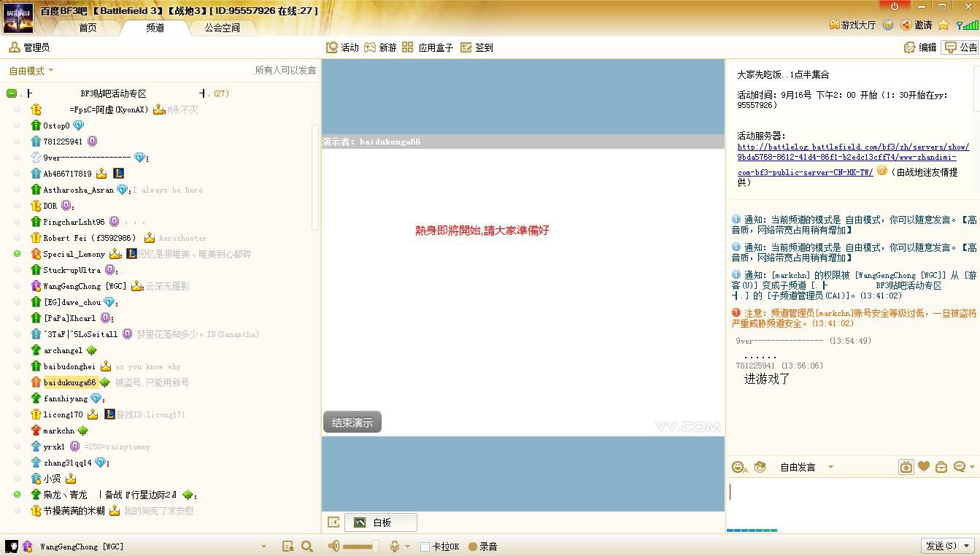Select user zhang31qq14 in the list
This screenshot has width=980, height=556.
point(68,463)
